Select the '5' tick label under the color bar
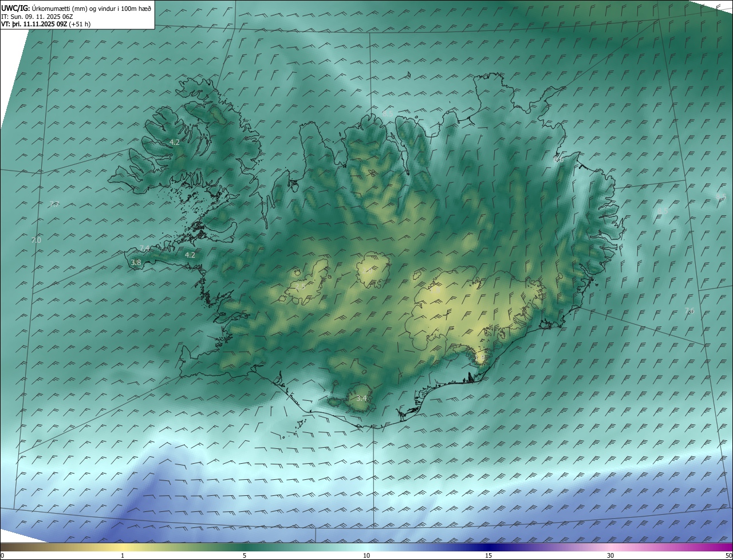The width and height of the screenshot is (733, 560). (x=245, y=556)
